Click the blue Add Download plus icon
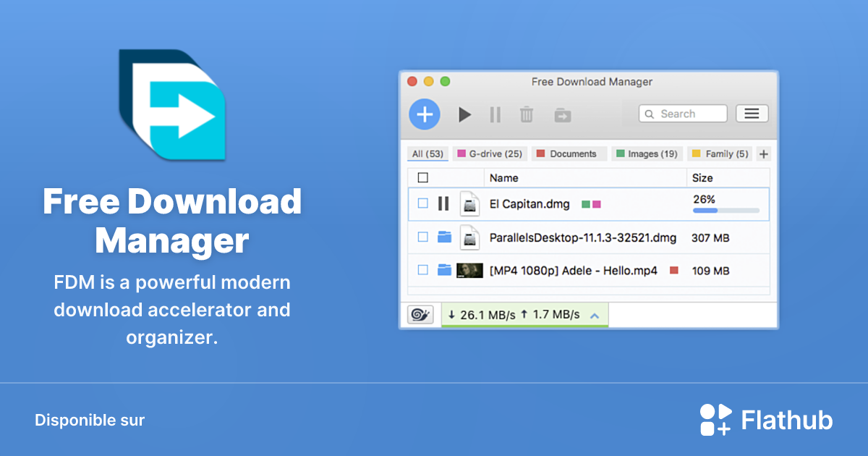Image resolution: width=868 pixels, height=456 pixels. 425,114
